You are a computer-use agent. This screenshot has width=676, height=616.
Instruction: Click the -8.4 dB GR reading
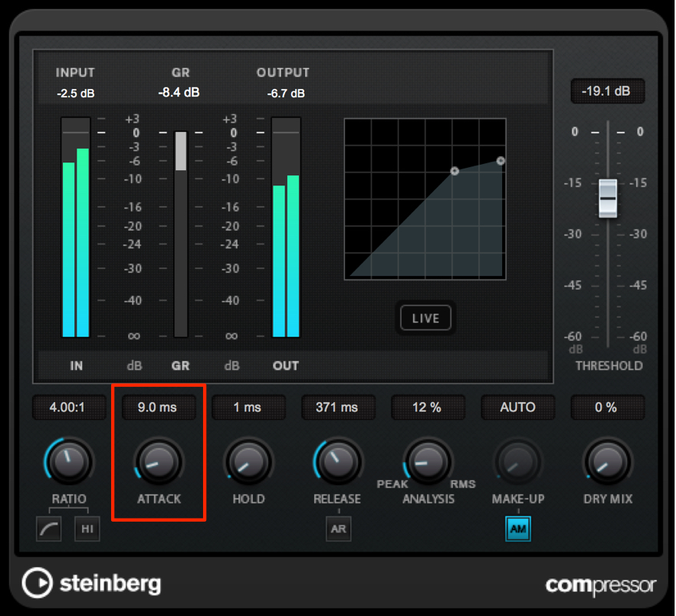click(179, 92)
